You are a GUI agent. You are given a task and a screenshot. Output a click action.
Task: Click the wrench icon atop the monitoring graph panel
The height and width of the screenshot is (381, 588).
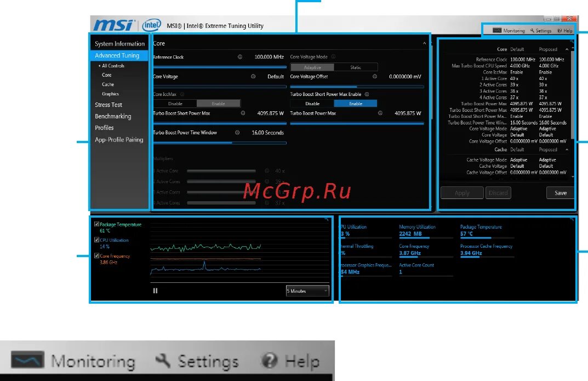pyautogui.click(x=326, y=219)
